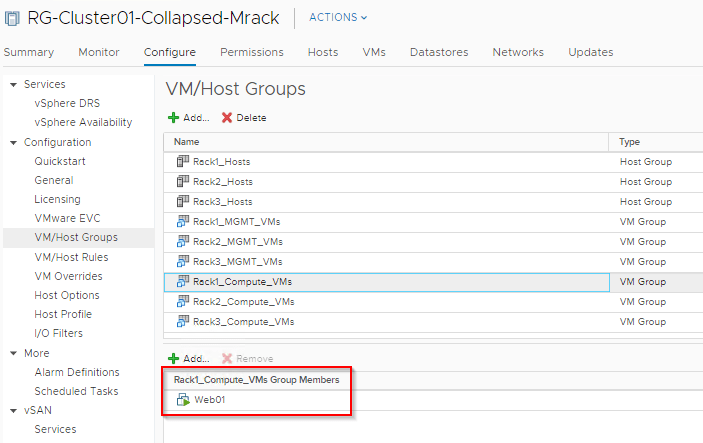Select the Rack3_Hosts row name
The image size is (703, 443).
click(x=223, y=202)
